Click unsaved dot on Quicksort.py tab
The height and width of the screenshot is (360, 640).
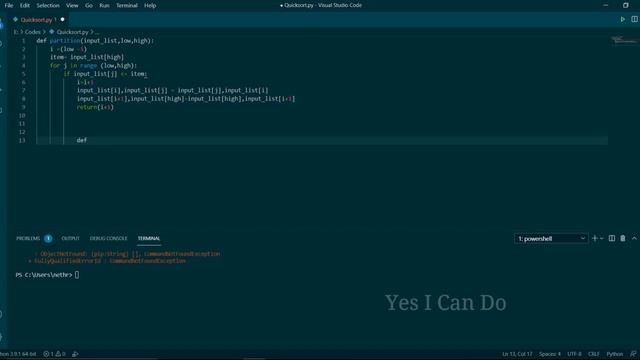(62, 19)
